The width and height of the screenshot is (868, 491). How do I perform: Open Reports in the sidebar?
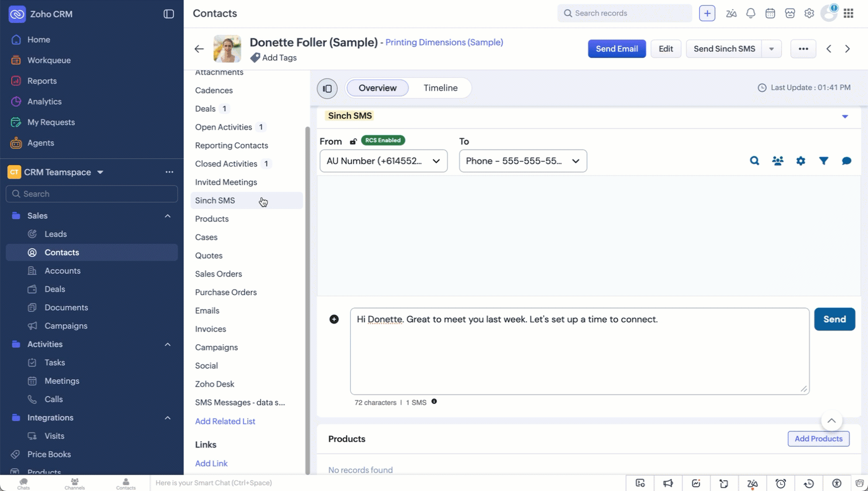tap(42, 81)
